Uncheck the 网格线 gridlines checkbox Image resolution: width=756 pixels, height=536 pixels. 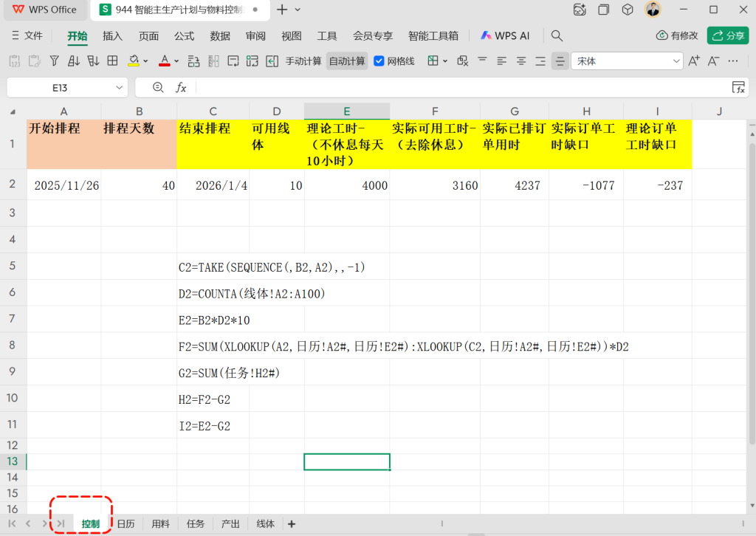pyautogui.click(x=379, y=61)
